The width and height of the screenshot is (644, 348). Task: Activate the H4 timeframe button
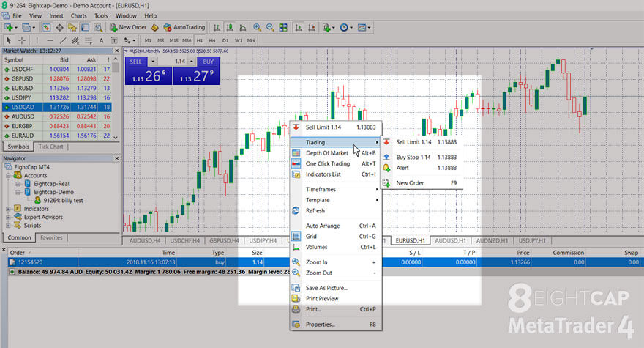[212, 40]
